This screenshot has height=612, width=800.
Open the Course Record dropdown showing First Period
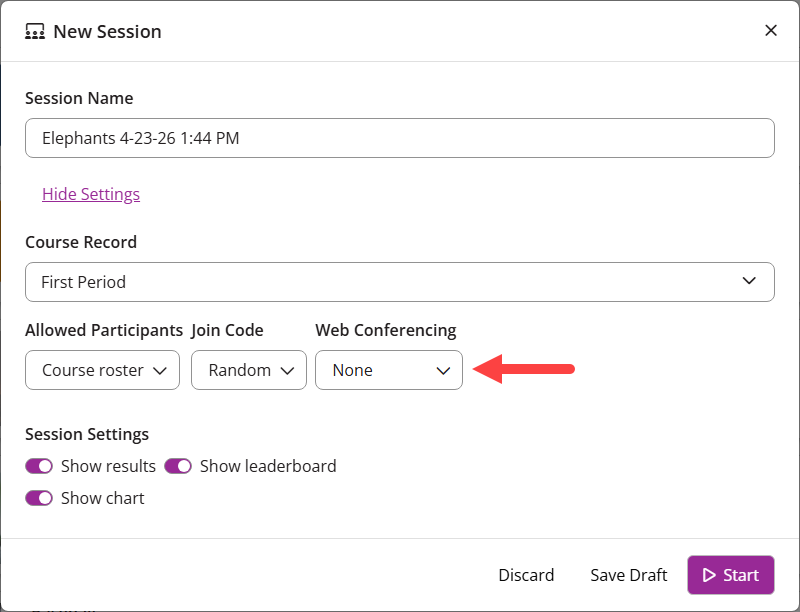400,282
